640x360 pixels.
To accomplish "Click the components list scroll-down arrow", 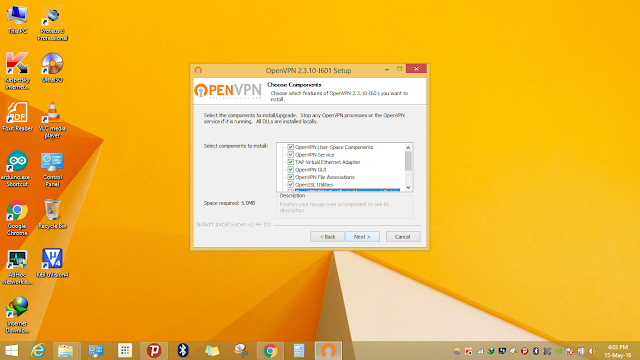I will pyautogui.click(x=408, y=187).
